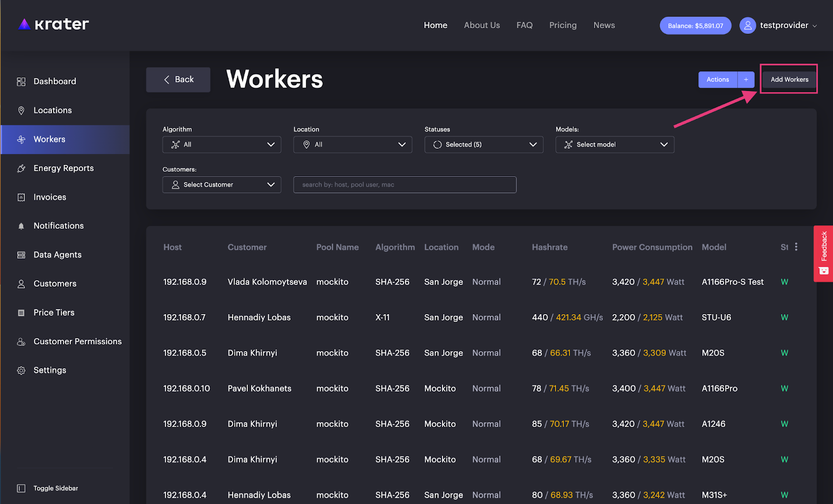Click the Locations pin icon in sidebar
The height and width of the screenshot is (504, 833).
[21, 110]
